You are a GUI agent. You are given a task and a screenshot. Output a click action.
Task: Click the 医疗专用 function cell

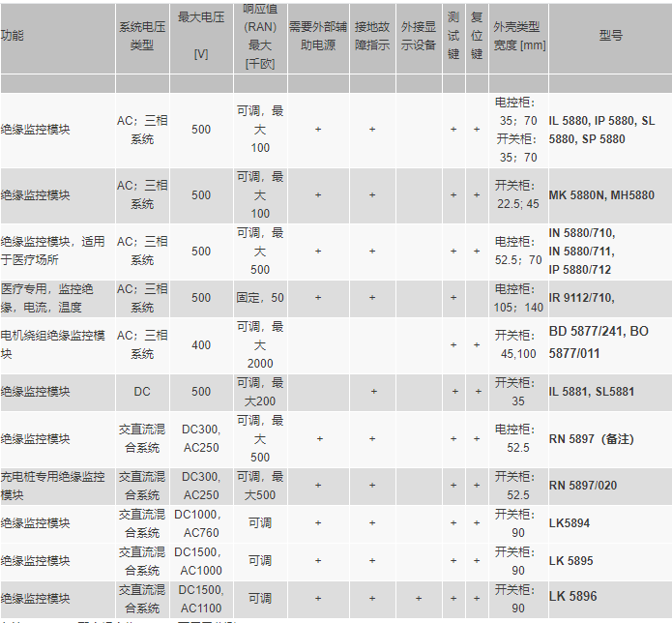(x=48, y=298)
